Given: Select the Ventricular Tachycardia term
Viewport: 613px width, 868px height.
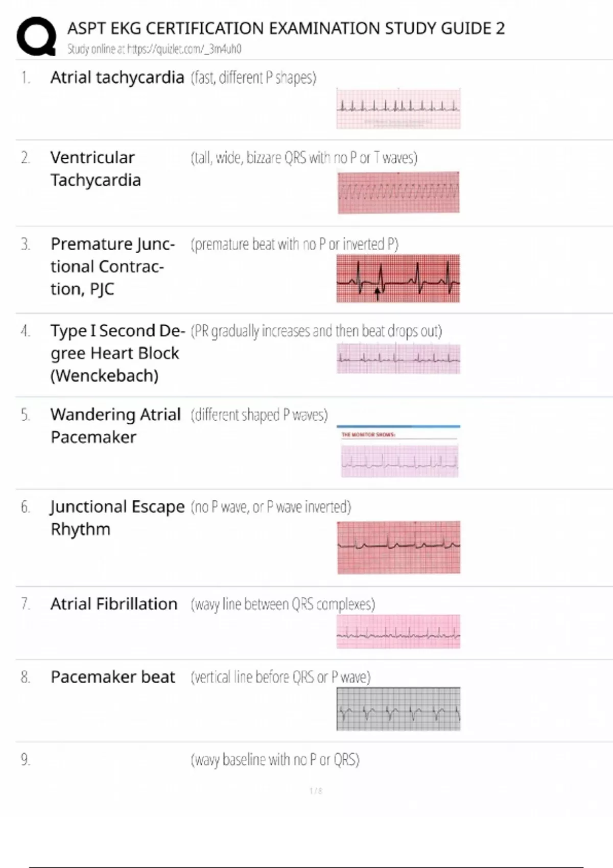Looking at the screenshot, I should point(96,168).
